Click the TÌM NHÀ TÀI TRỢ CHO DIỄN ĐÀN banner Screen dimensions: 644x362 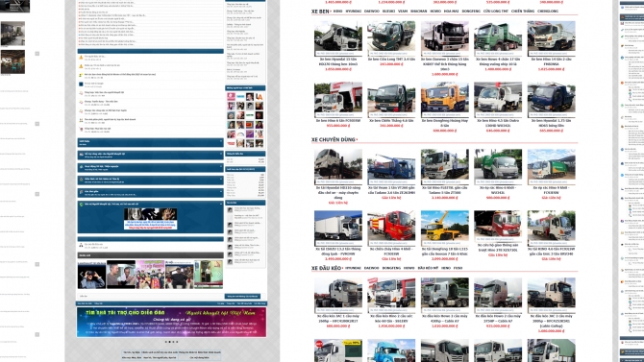point(171,323)
